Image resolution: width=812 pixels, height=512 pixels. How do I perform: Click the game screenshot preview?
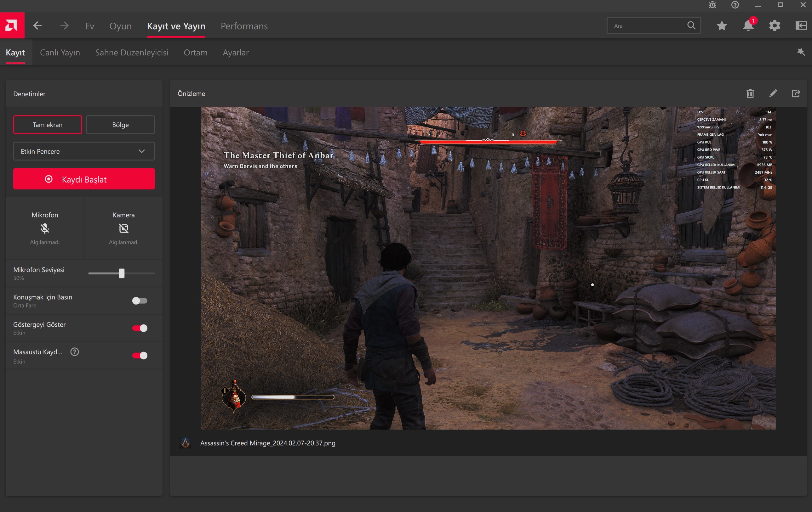point(488,268)
